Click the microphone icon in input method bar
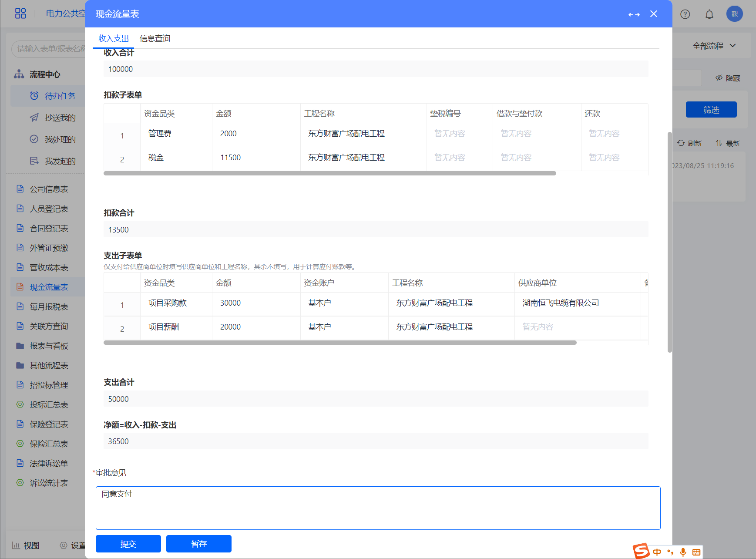 (683, 552)
